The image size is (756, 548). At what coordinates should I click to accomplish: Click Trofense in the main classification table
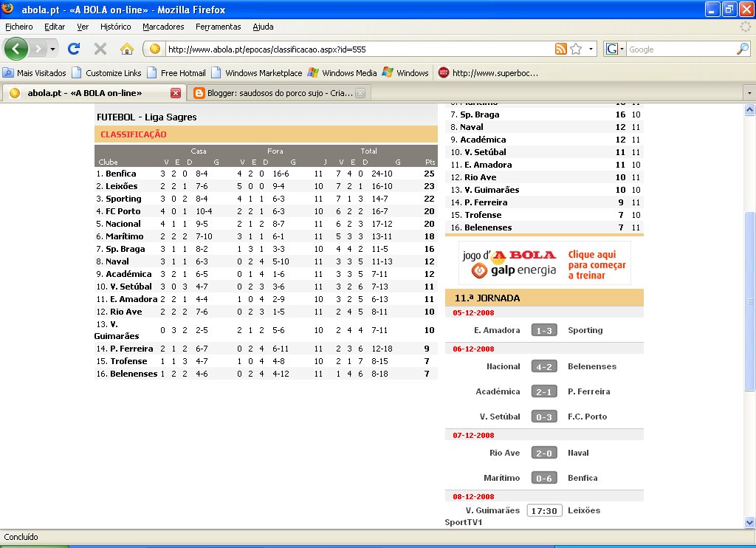128,361
